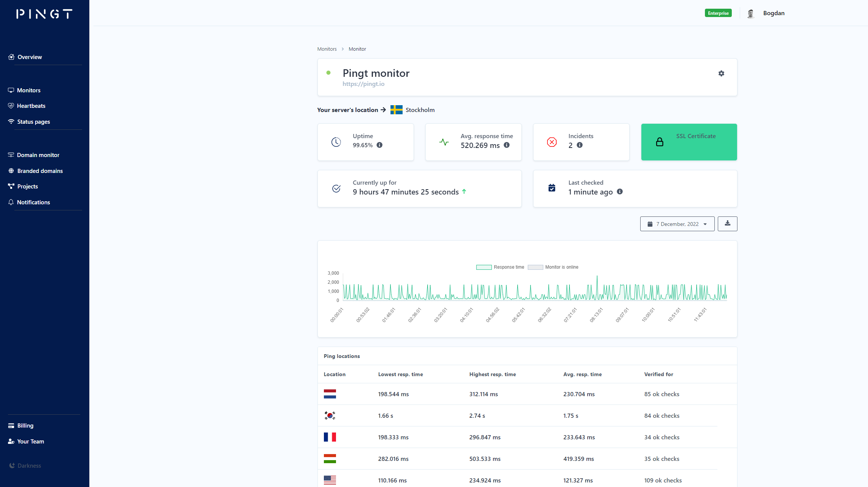The width and height of the screenshot is (868, 487).
Task: Open Notifications in the sidebar
Action: pos(29,202)
